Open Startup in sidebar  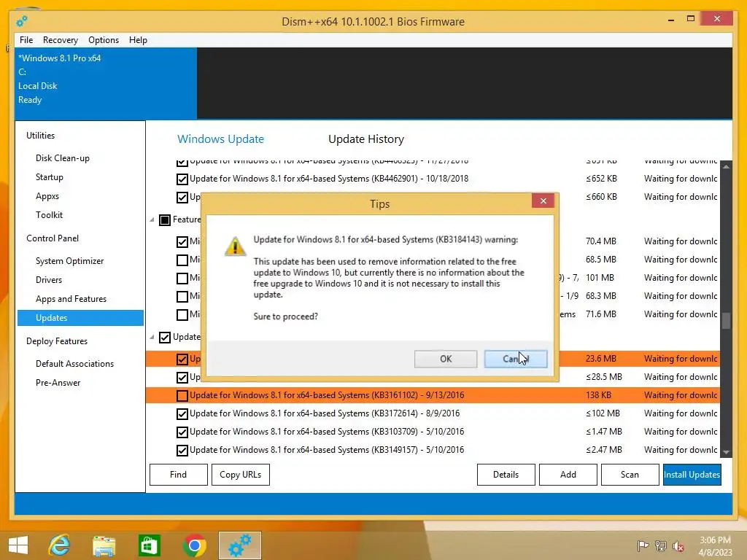point(50,177)
